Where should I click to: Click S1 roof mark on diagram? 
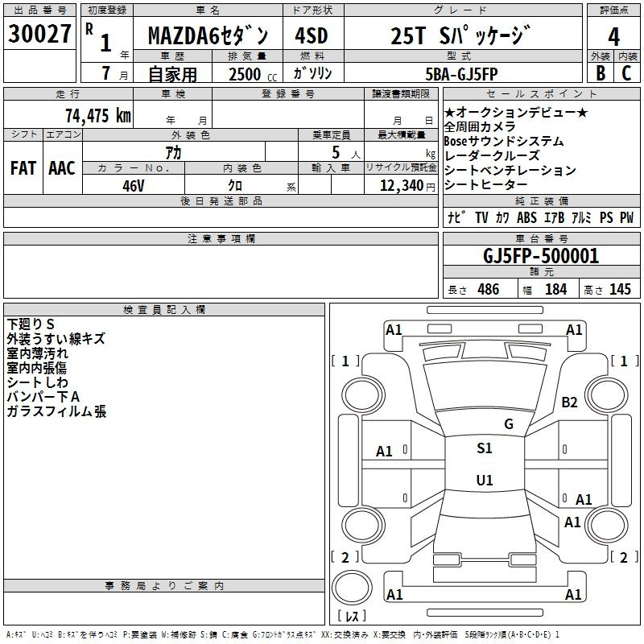[x=485, y=448]
